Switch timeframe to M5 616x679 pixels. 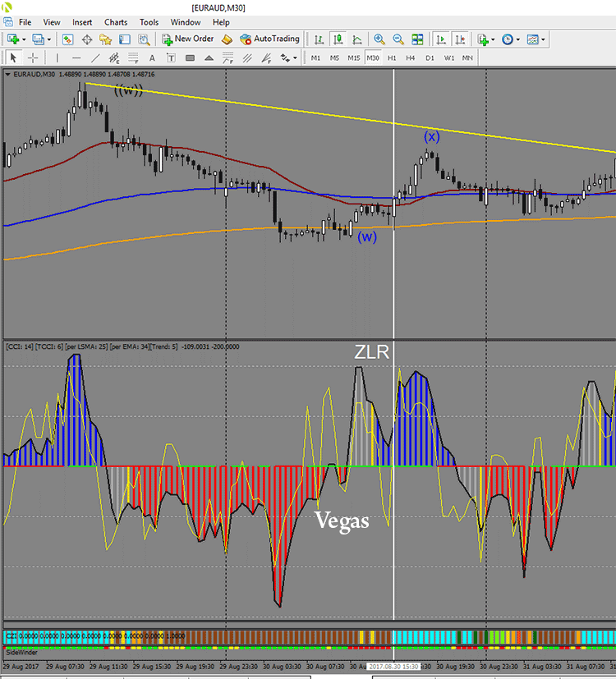tap(334, 57)
